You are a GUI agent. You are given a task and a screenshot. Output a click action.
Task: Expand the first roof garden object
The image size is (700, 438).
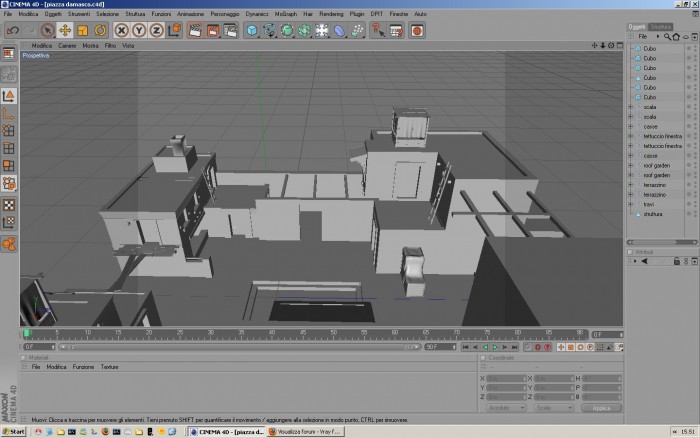(x=631, y=166)
